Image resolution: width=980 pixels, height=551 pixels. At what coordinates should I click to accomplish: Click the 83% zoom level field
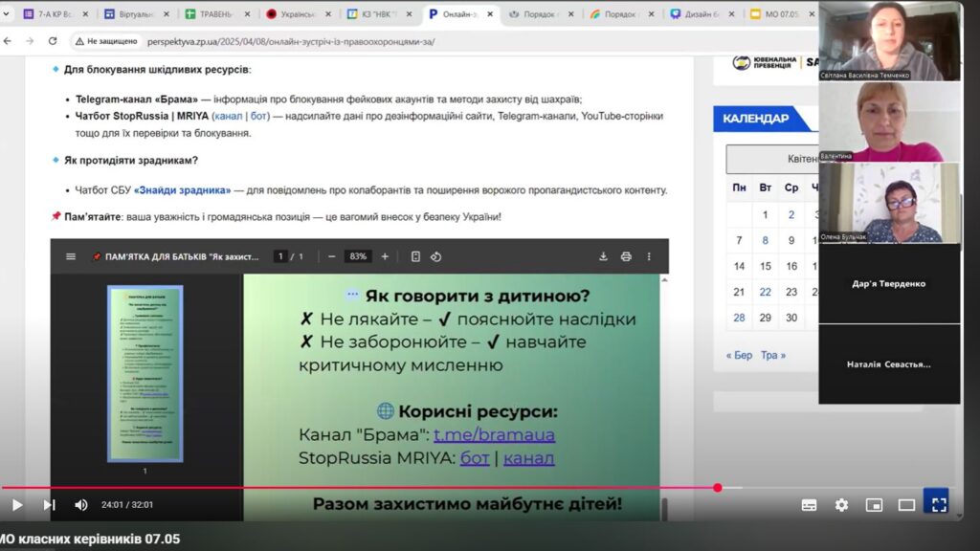coord(358,256)
